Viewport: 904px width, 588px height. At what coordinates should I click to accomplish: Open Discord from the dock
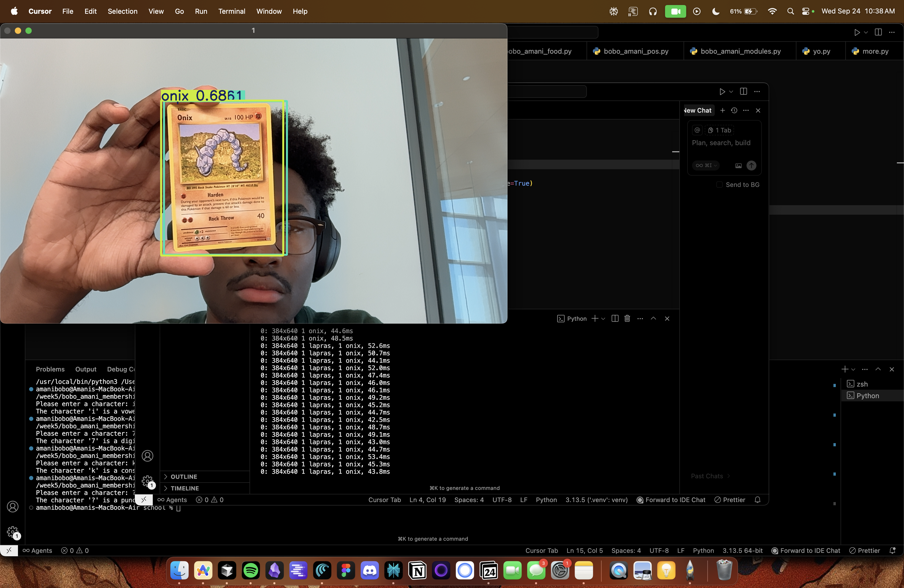point(370,571)
